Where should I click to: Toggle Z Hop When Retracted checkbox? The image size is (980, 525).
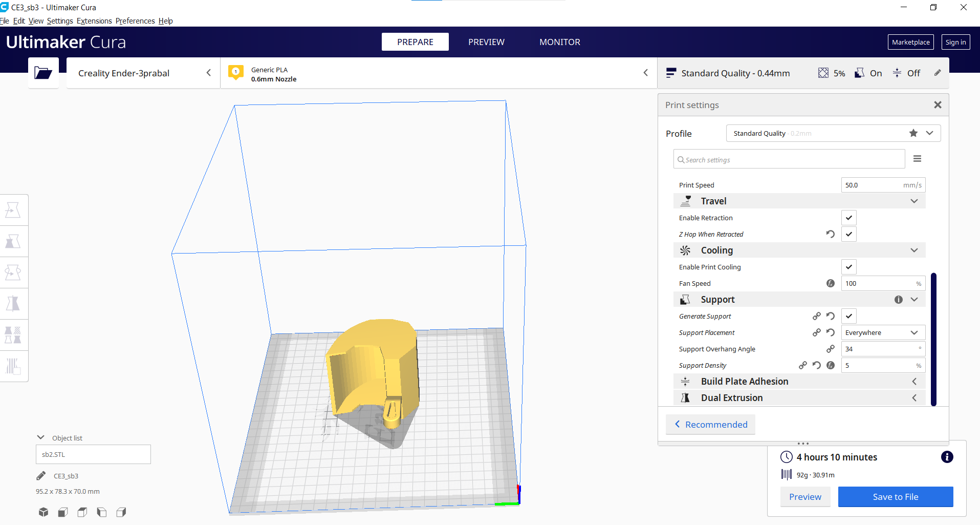849,234
